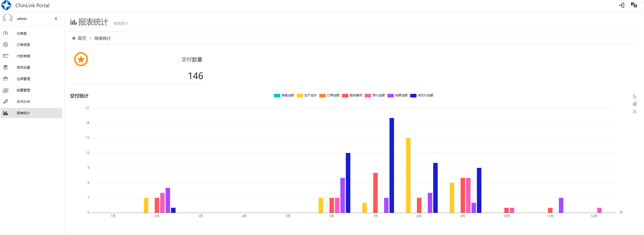The width and height of the screenshot is (644, 235).
Task: Open 订单信息 in the sidebar
Action: click(23, 45)
